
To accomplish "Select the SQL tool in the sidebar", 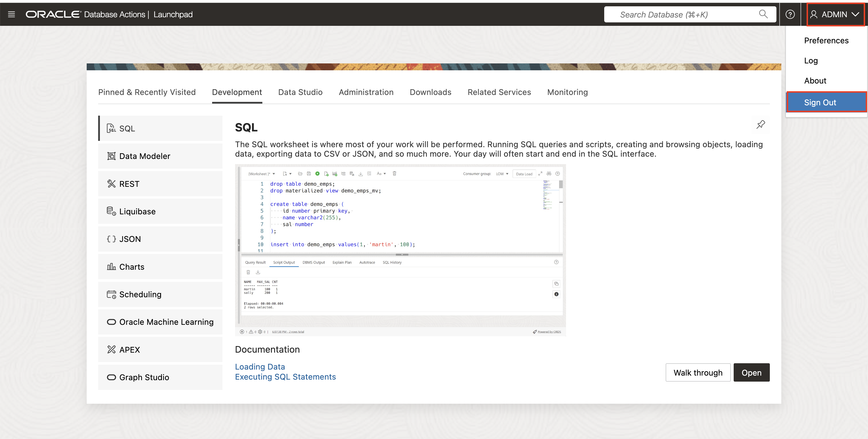I will coord(160,128).
